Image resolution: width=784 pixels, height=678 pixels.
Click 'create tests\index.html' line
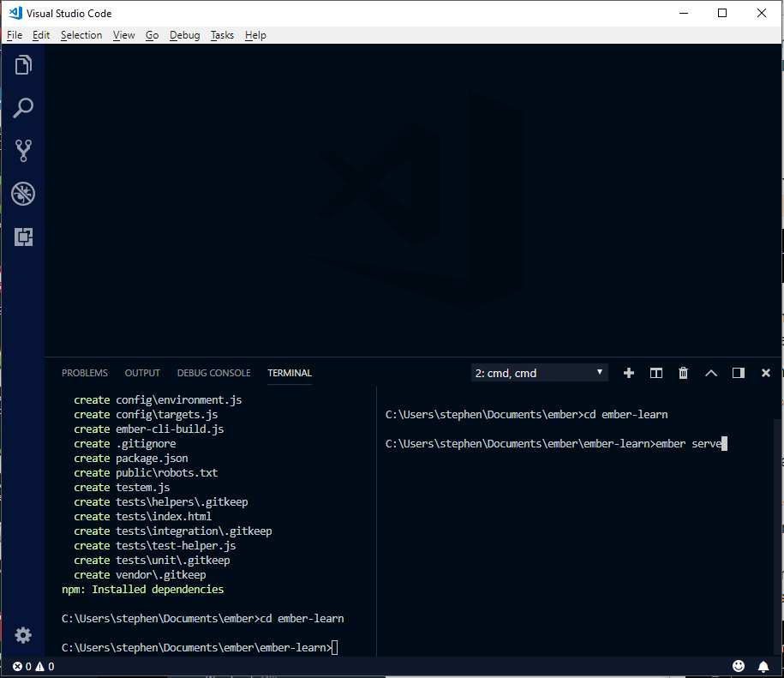point(142,516)
